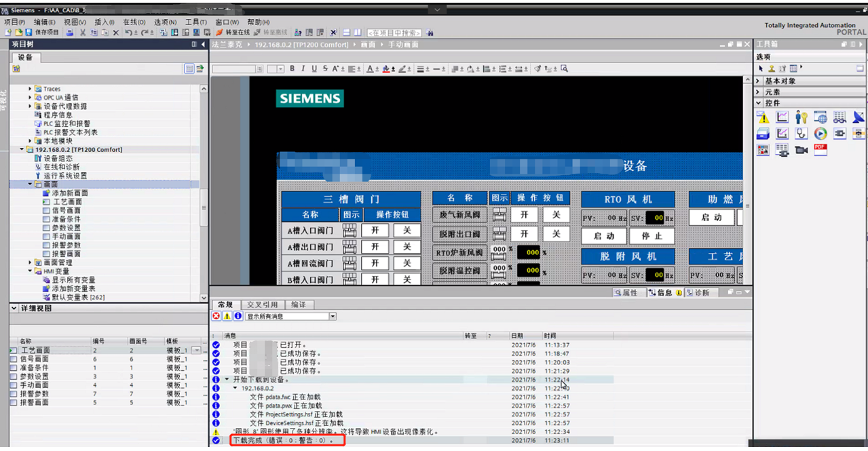Click the errors filter icon in info panel
Image resolution: width=868 pixels, height=451 pixels.
[x=216, y=316]
